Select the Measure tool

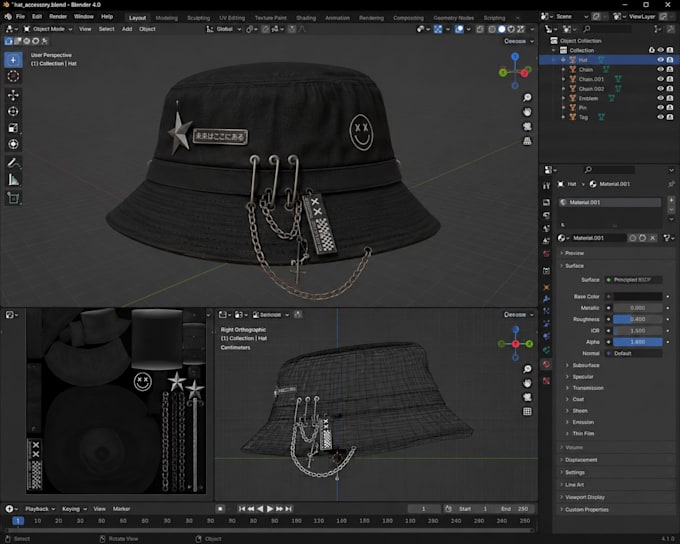[x=13, y=180]
